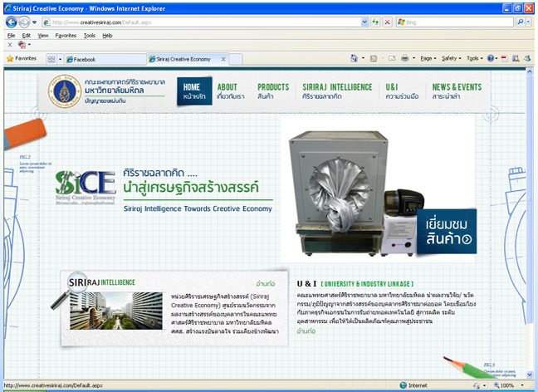Open the PRODUCTS navigation item
Screen dimensions: 538x392
[273, 91]
